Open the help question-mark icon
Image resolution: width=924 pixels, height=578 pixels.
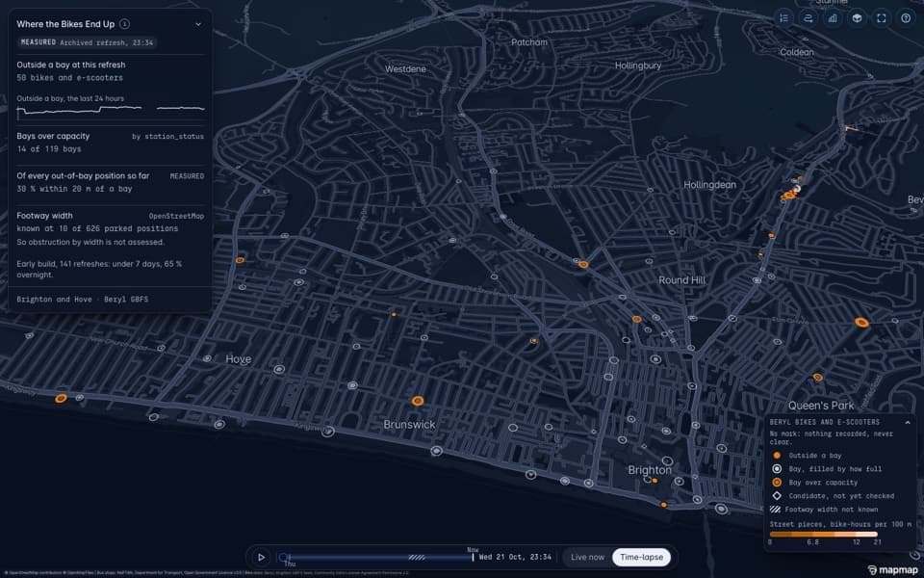click(906, 18)
